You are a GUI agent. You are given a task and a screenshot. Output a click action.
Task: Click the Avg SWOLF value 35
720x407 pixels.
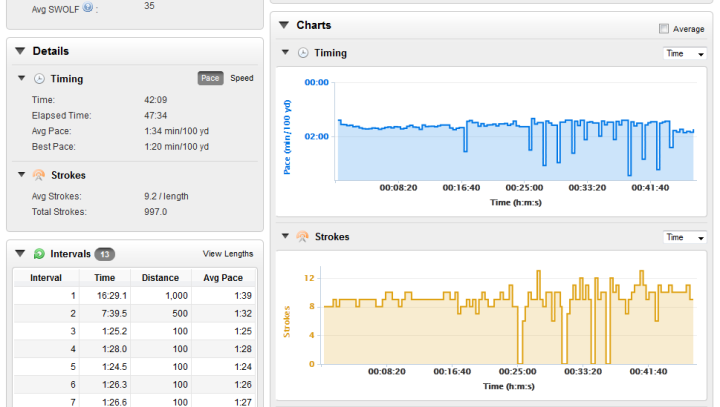(149, 6)
